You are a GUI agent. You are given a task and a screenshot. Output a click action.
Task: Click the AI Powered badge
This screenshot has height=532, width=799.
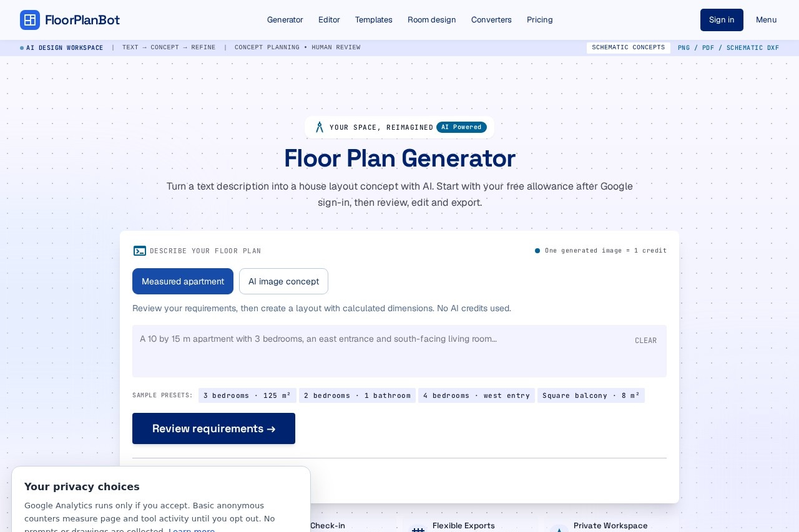point(461,127)
